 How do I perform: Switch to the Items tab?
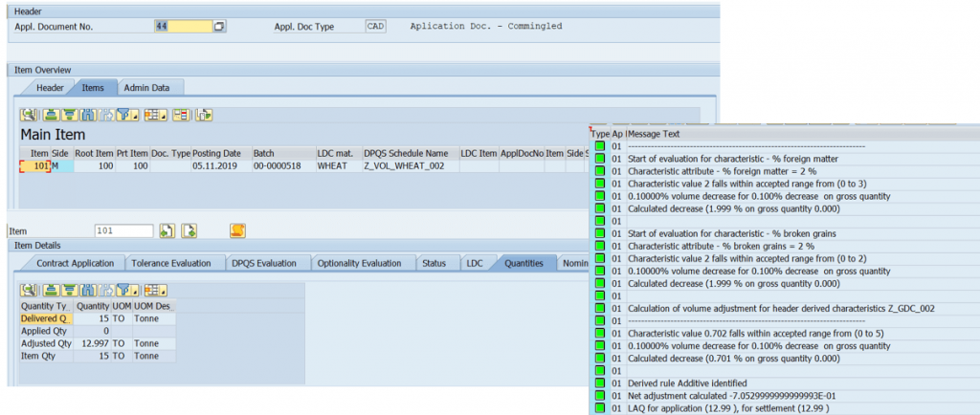93,88
